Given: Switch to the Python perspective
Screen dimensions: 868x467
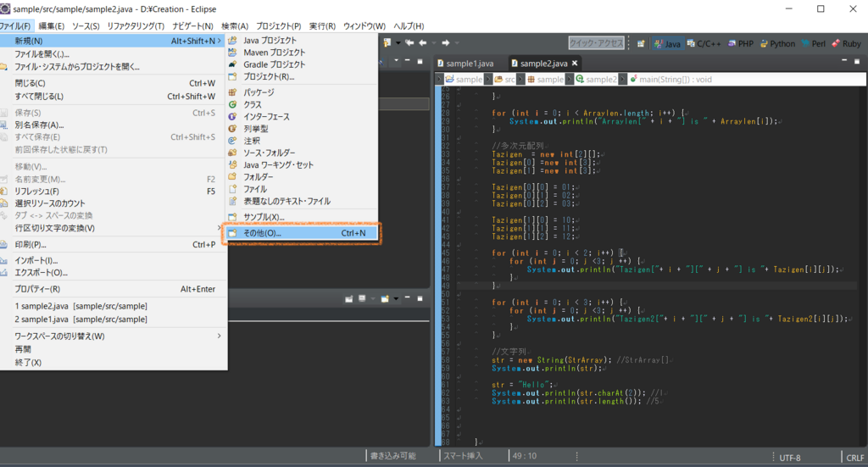Looking at the screenshot, I should click(x=777, y=43).
